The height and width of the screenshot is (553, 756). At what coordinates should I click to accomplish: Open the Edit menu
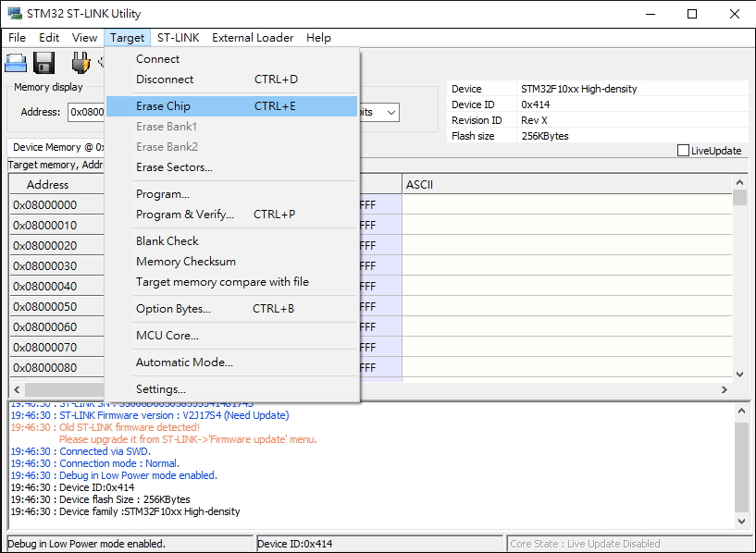49,38
